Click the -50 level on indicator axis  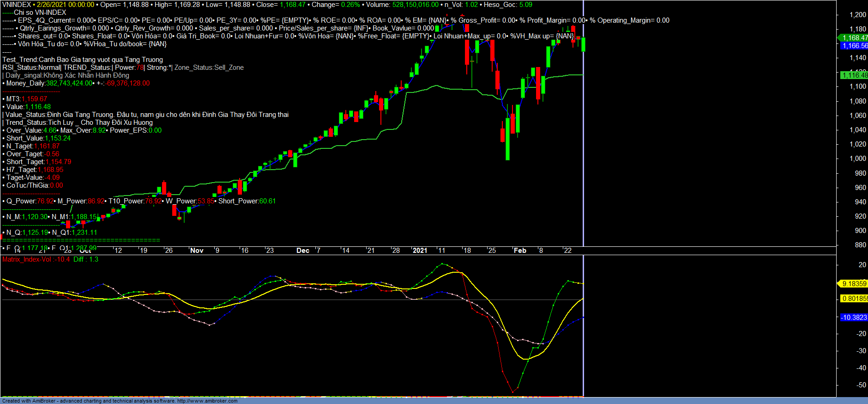(861, 385)
